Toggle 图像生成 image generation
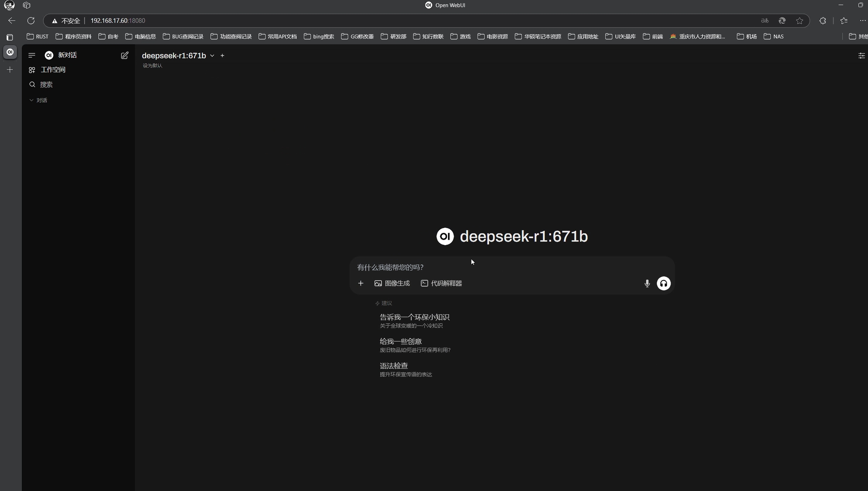Image resolution: width=868 pixels, height=491 pixels. pos(392,283)
